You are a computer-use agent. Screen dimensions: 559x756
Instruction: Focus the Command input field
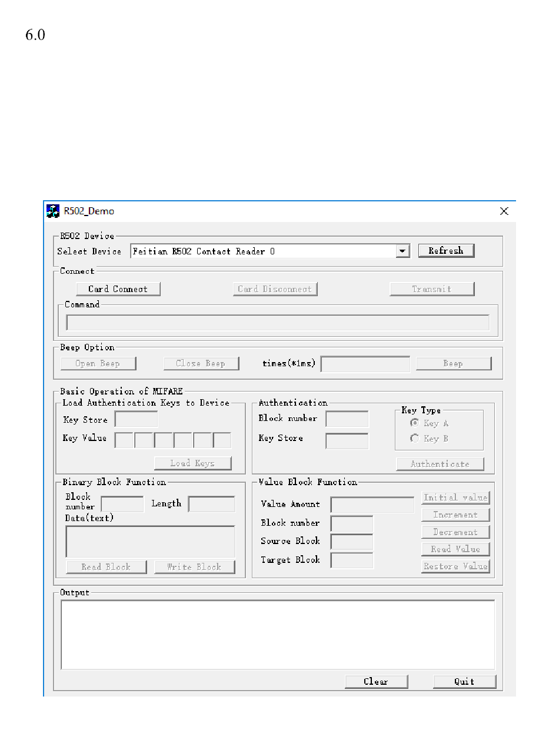click(278, 323)
